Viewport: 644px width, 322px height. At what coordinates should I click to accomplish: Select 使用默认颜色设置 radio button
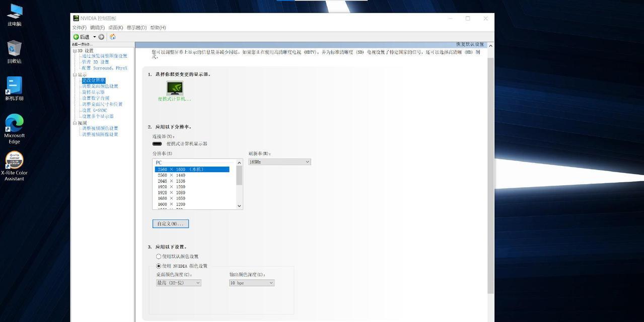159,257
